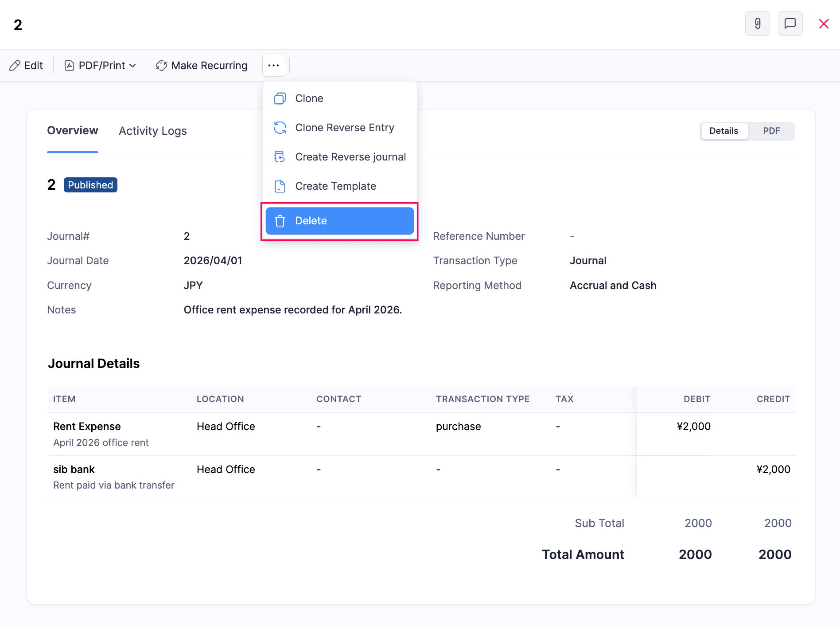This screenshot has height=626, width=840.
Task: Choose Create Template from the menu
Action: (x=335, y=186)
